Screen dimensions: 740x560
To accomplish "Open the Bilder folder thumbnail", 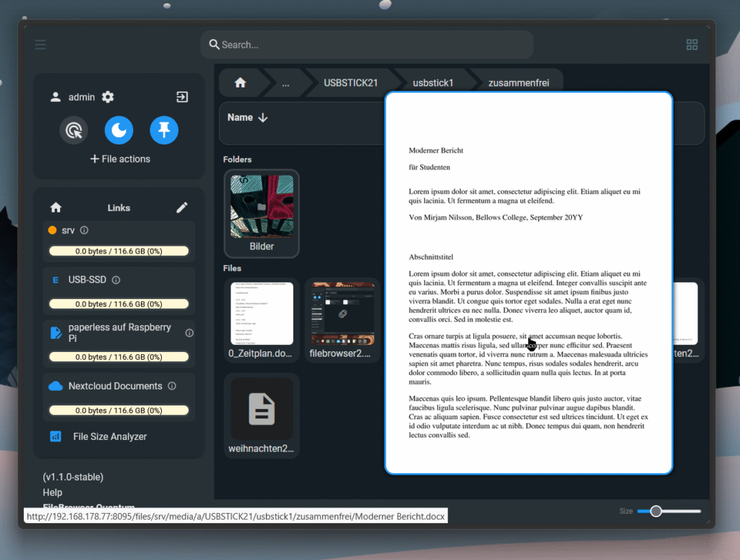I will 262,213.
